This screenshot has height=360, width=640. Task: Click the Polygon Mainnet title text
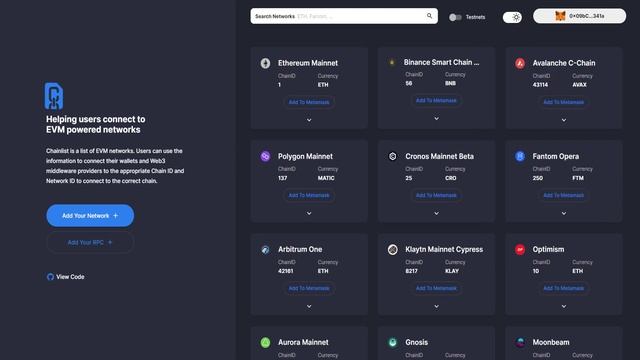(305, 156)
